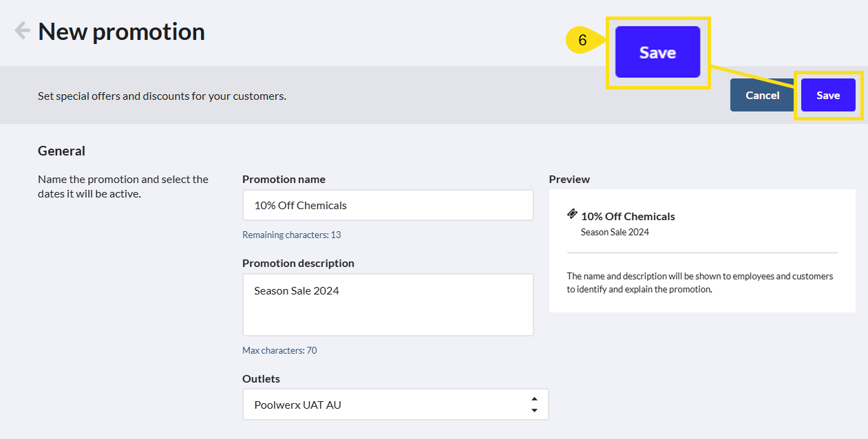Screen dimensions: 868x439
Task: Save the new promotion
Action: [828, 95]
